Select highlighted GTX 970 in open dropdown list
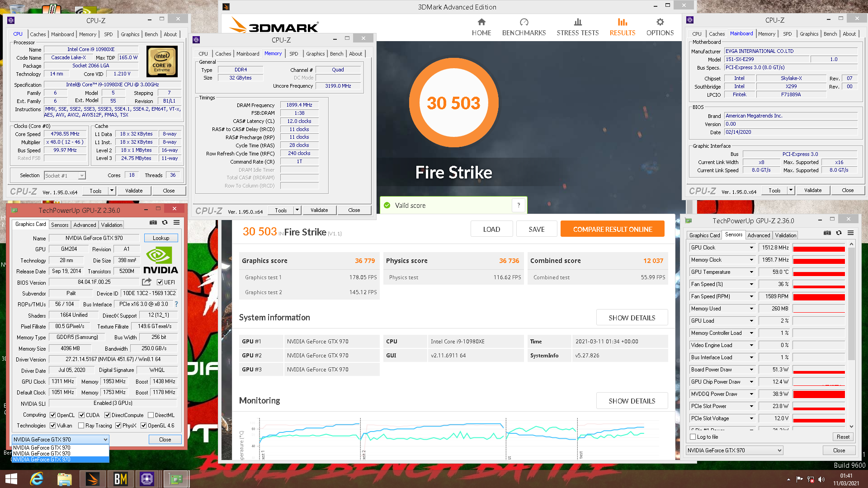The image size is (868, 488). point(61,459)
